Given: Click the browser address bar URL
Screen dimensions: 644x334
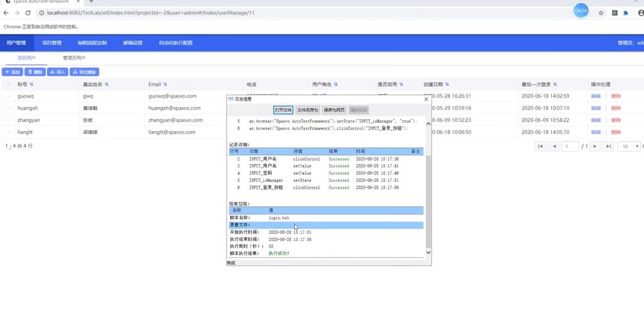Looking at the screenshot, I should tap(150, 13).
